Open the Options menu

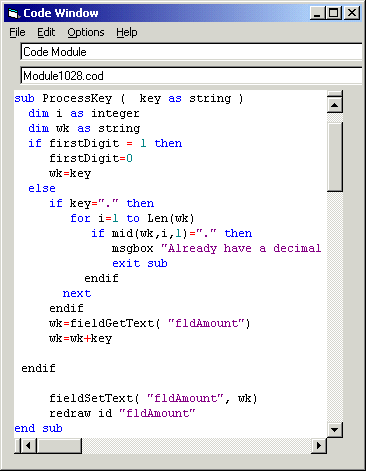pyautogui.click(x=86, y=32)
